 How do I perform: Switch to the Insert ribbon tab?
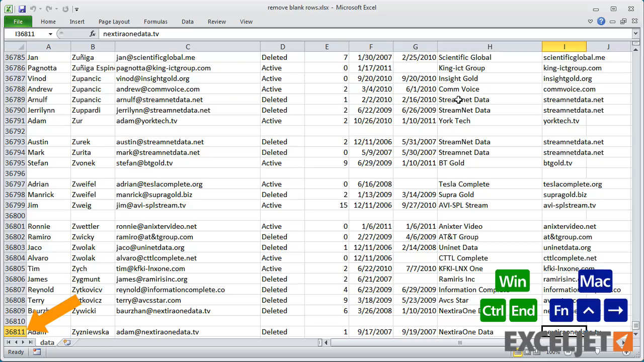click(x=77, y=22)
